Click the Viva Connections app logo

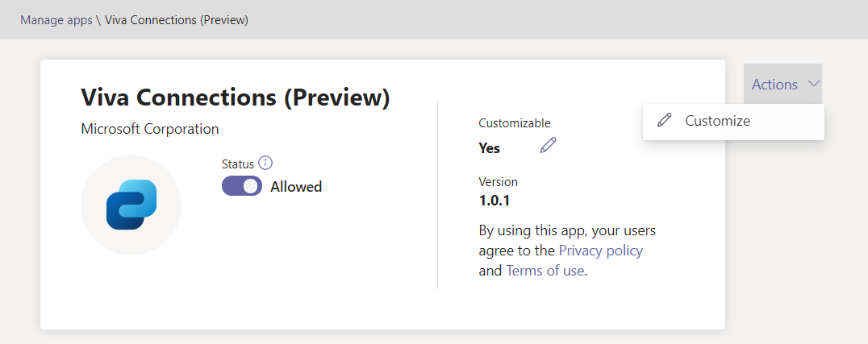click(x=131, y=205)
